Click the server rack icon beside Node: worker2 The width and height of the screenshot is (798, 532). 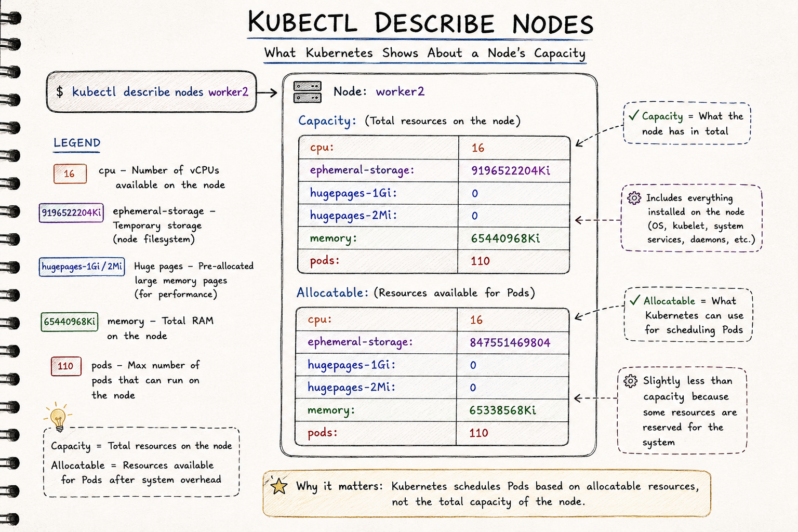pos(307,92)
